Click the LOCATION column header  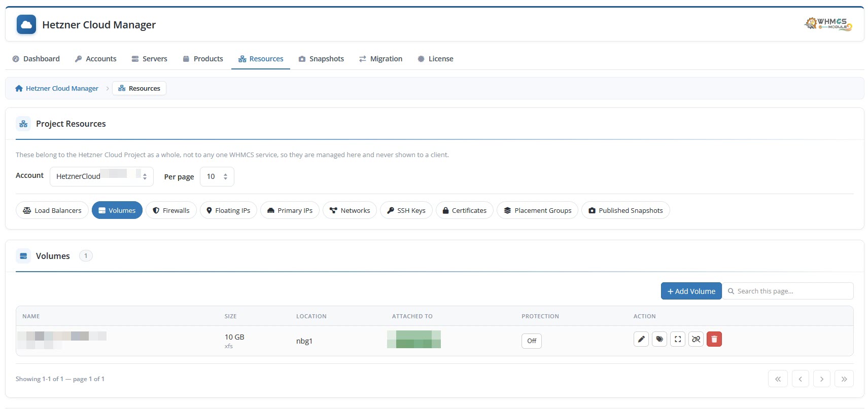pos(311,316)
